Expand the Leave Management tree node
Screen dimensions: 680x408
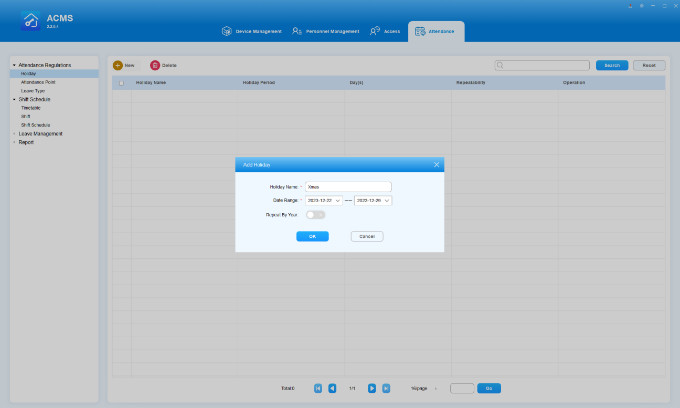[x=14, y=133]
